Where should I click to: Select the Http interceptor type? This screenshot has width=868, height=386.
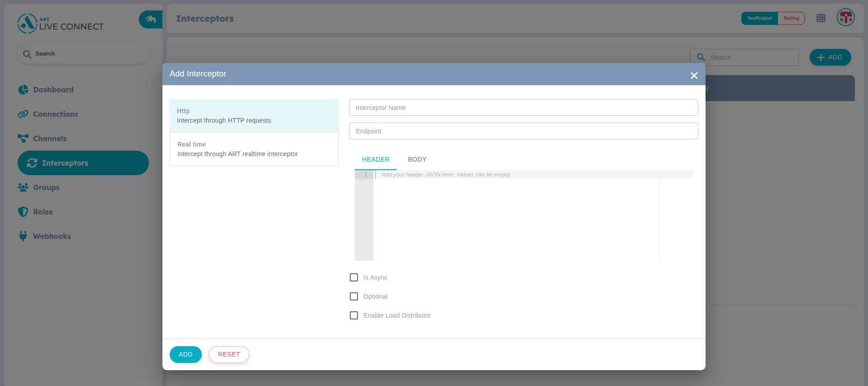[x=254, y=116]
